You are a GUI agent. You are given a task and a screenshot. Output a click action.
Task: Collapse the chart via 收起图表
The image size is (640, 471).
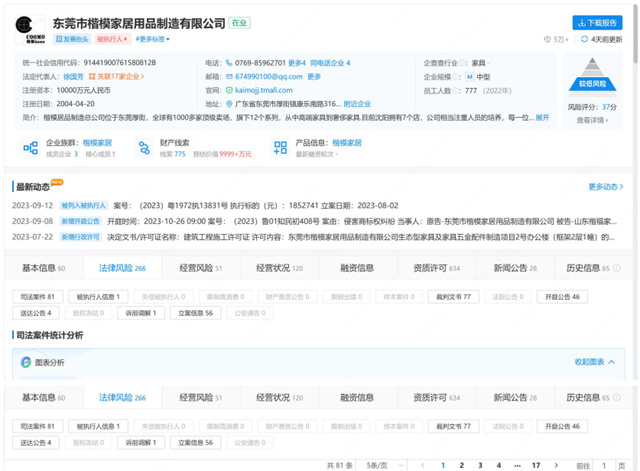tap(595, 362)
